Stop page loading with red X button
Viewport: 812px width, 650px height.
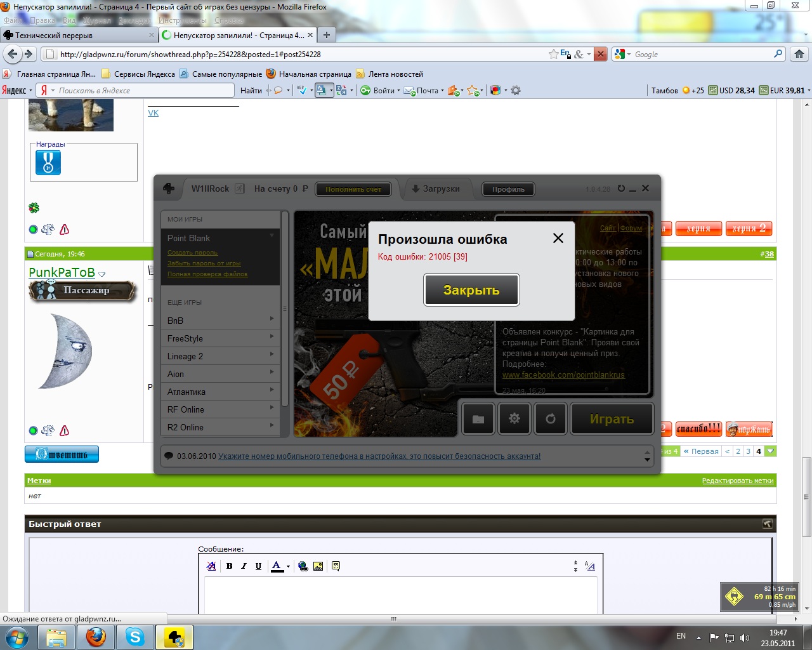(600, 54)
